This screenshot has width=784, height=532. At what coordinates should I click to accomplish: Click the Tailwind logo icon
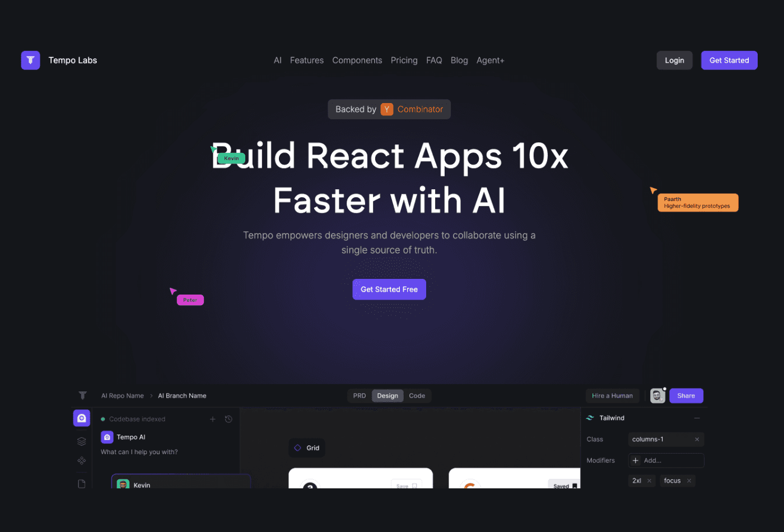590,418
